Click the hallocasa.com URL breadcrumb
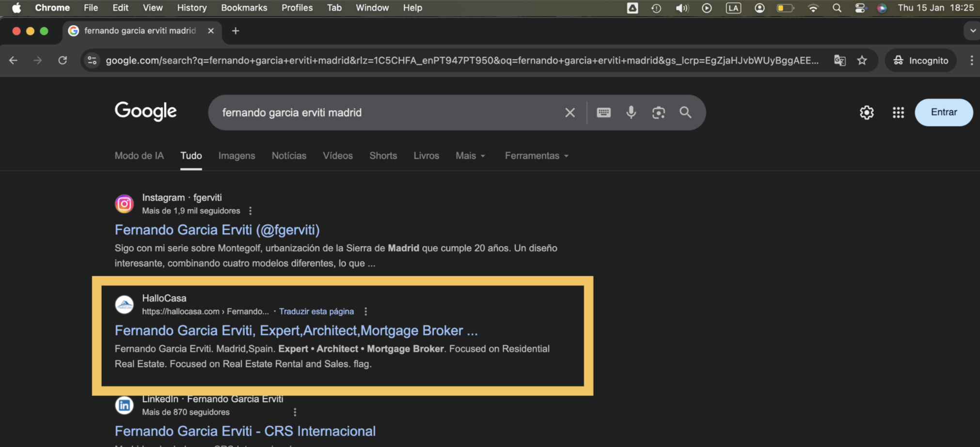Screen dimensions: 980x447 pos(205,311)
